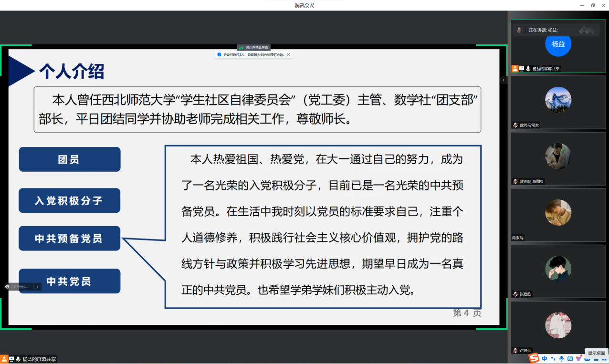The image size is (609, 364).
Task: Dismiss the 60-minute meeting limit notification
Action: (x=288, y=55)
